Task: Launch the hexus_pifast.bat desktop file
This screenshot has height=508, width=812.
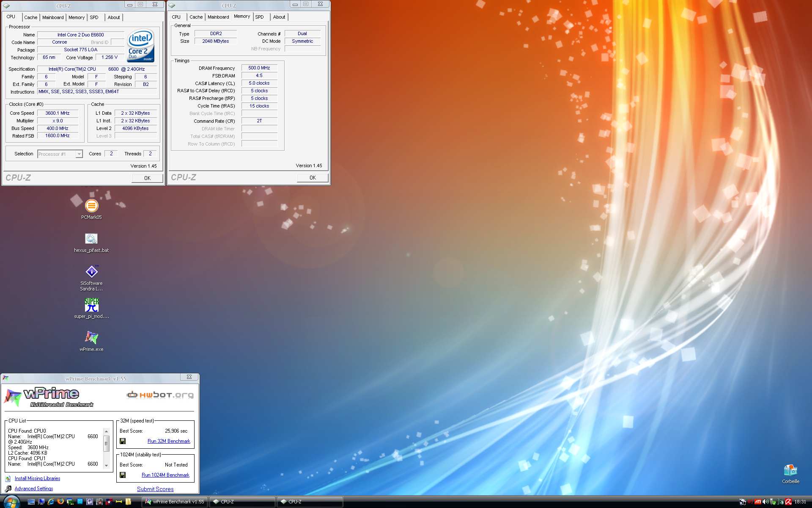Action: pos(91,243)
